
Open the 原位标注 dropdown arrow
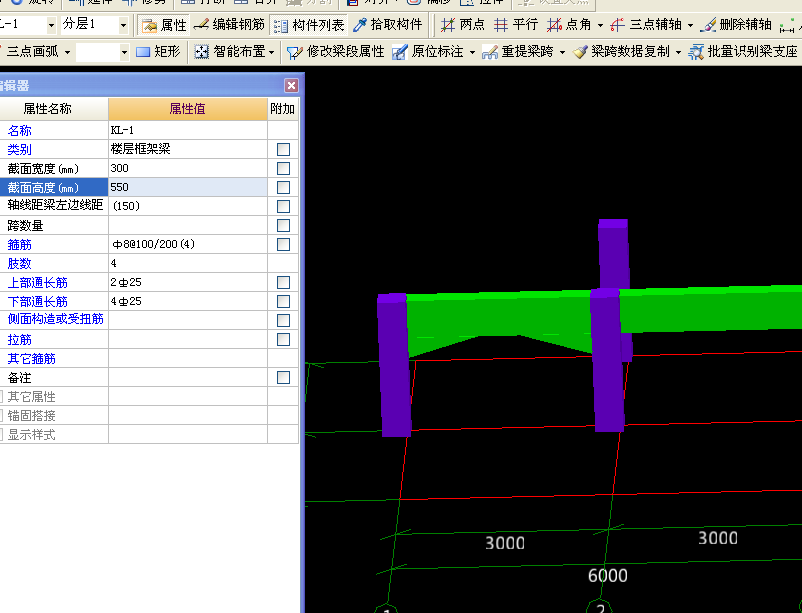pyautogui.click(x=472, y=52)
